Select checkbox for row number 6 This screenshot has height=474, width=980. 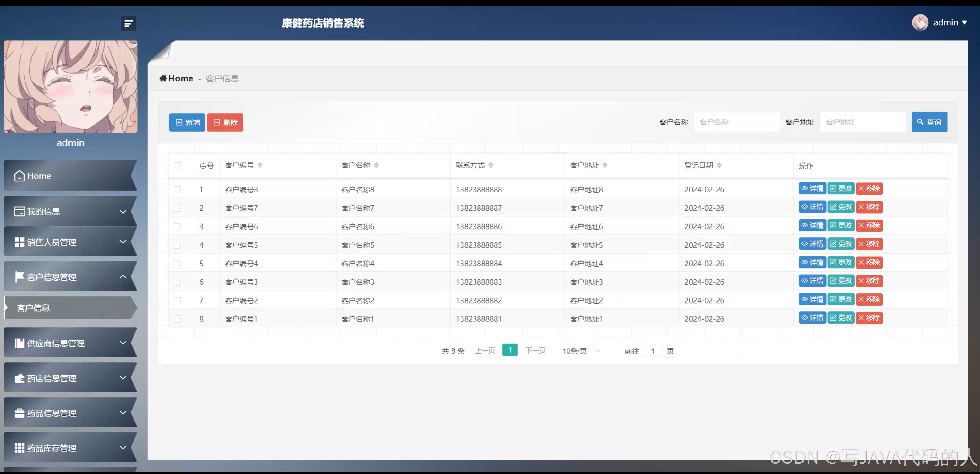coord(177,282)
